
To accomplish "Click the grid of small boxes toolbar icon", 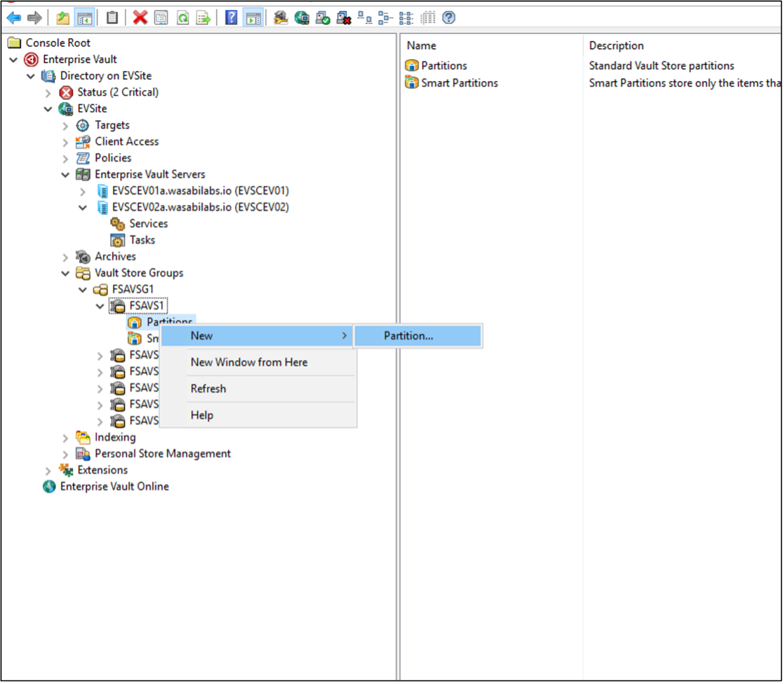I will pyautogui.click(x=406, y=18).
